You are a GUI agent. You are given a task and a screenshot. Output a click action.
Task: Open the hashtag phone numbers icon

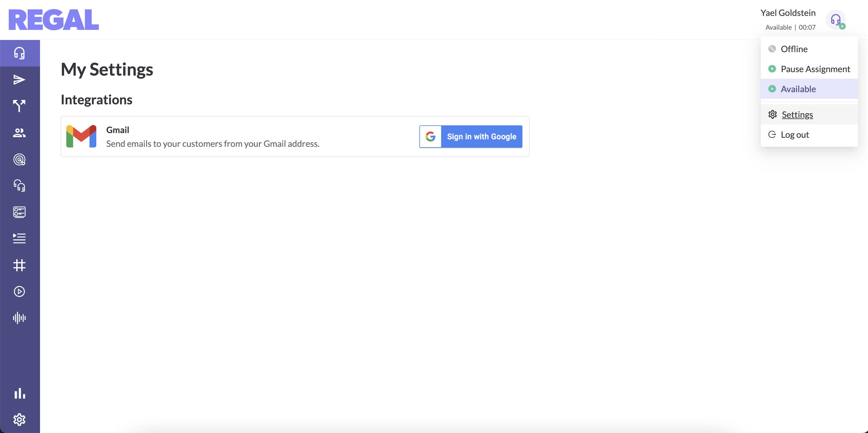(x=20, y=265)
